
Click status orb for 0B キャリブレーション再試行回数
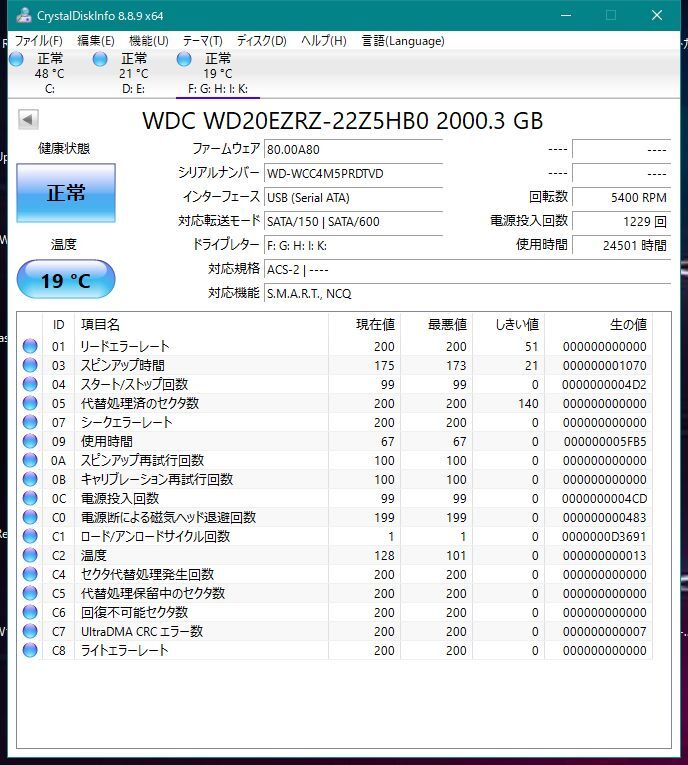coord(30,479)
